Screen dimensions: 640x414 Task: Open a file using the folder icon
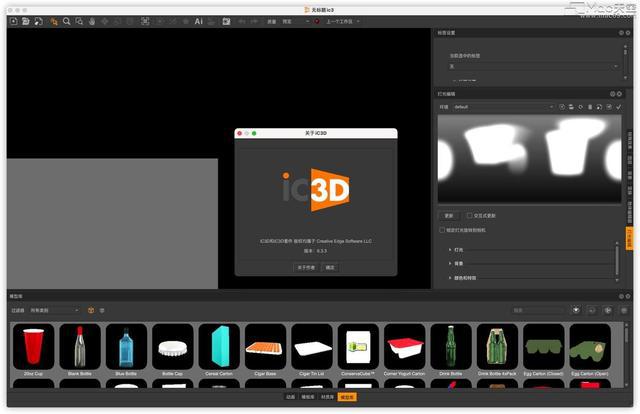26,21
